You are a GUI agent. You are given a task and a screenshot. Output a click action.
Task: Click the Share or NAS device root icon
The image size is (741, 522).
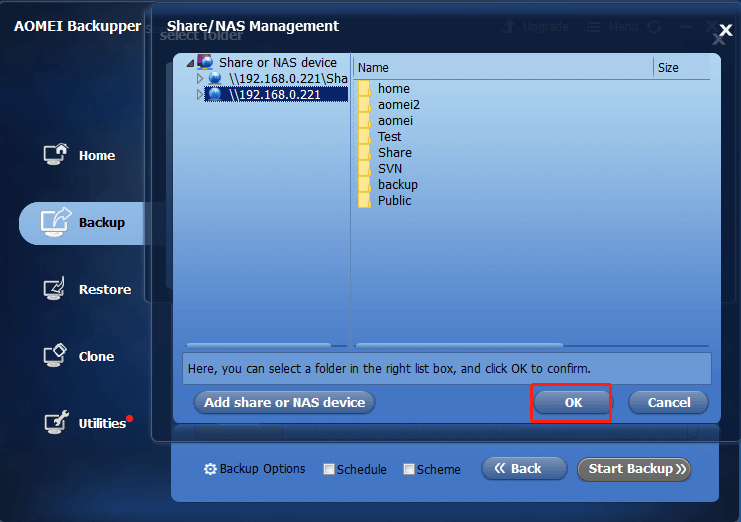coord(206,62)
